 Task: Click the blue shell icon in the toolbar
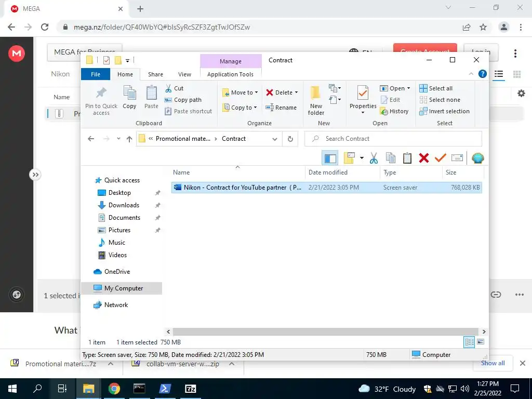click(x=478, y=158)
